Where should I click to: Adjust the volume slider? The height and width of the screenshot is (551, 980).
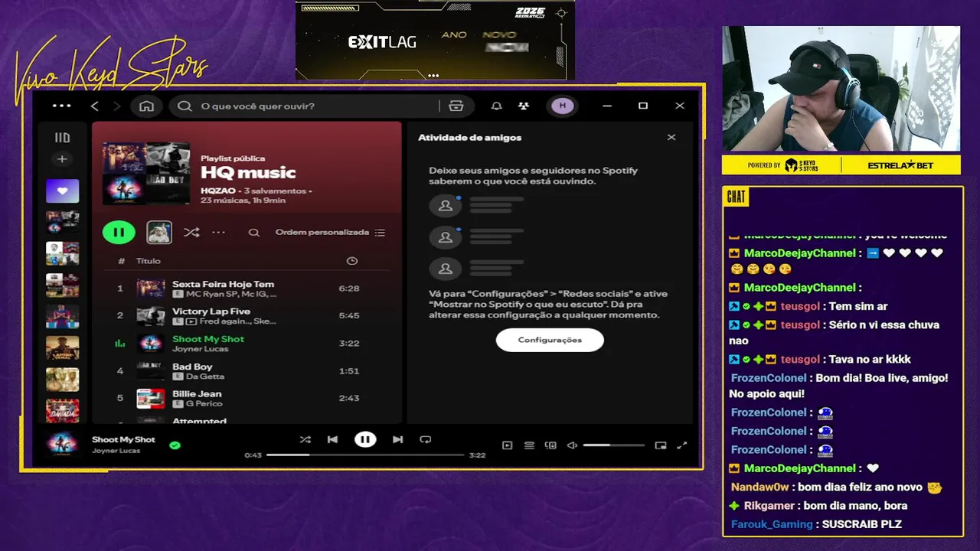click(613, 445)
